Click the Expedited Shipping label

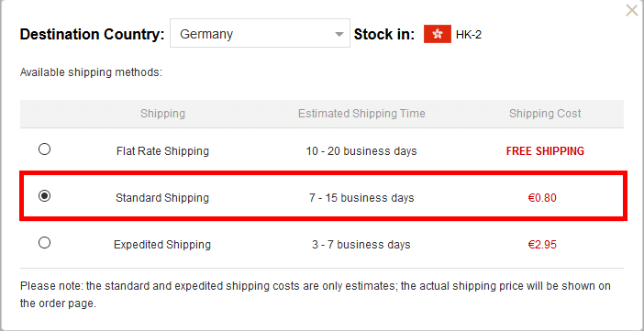[x=162, y=245]
